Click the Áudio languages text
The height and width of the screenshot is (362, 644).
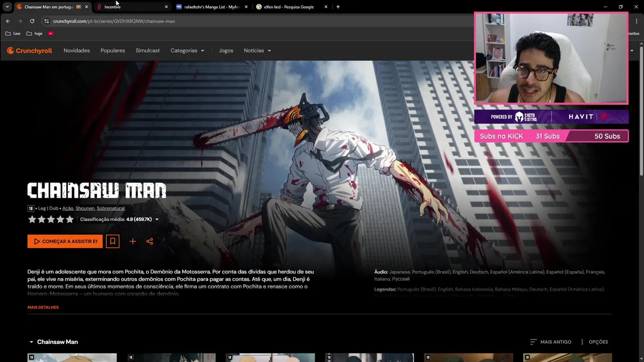(490, 276)
